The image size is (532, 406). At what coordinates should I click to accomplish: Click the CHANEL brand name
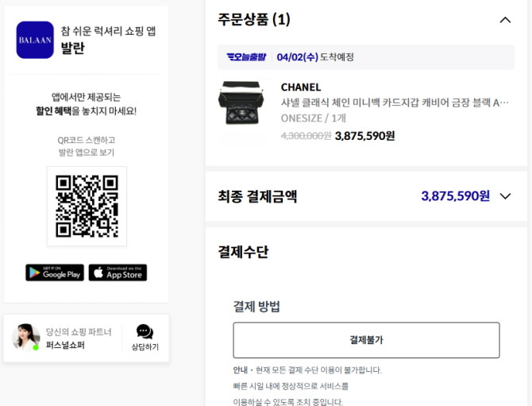(301, 87)
